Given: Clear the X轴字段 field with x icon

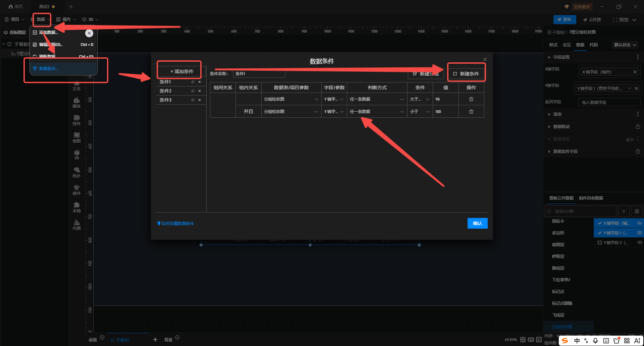Looking at the screenshot, I should point(635,72).
